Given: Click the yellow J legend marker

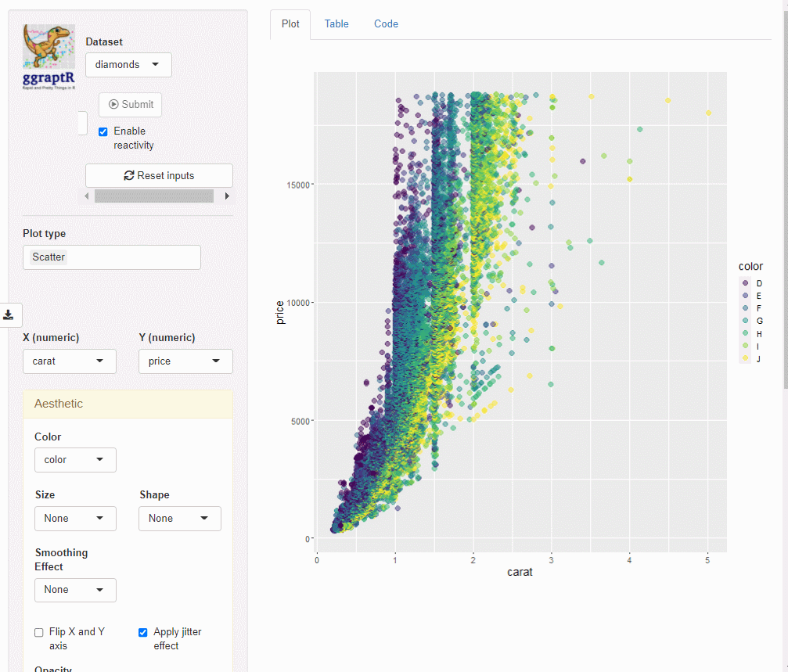Looking at the screenshot, I should coord(745,358).
